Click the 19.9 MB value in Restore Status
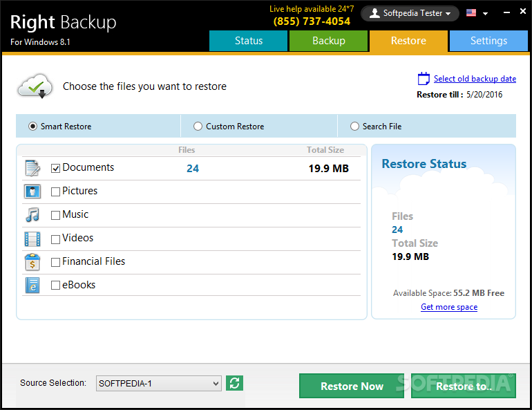The height and width of the screenshot is (410, 532). [410, 257]
